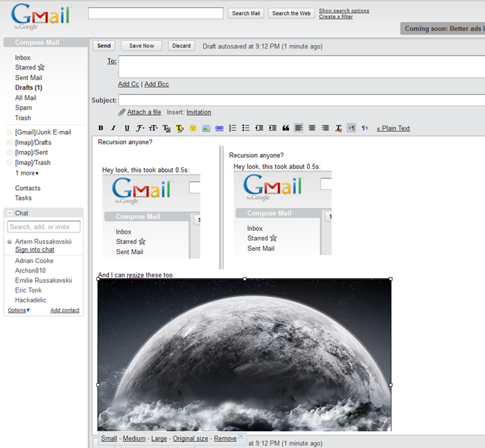Image resolution: width=485 pixels, height=448 pixels.
Task: Click the insert image icon
Action: pos(206,128)
